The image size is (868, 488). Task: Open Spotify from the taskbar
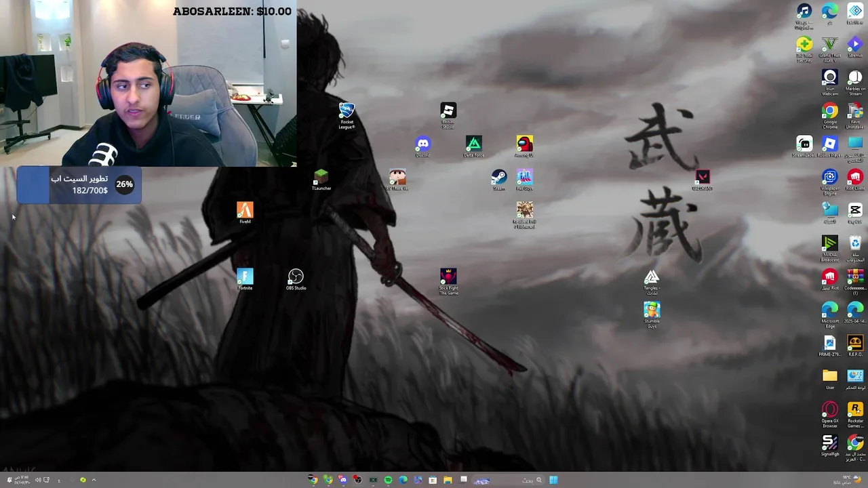[388, 480]
